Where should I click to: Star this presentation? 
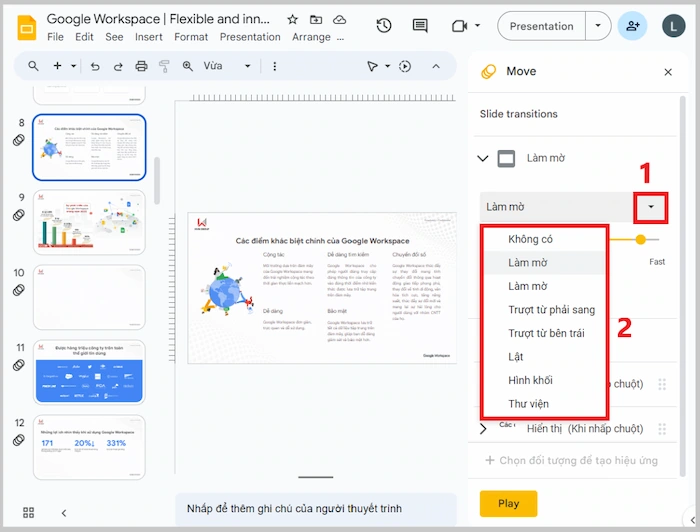coord(292,20)
